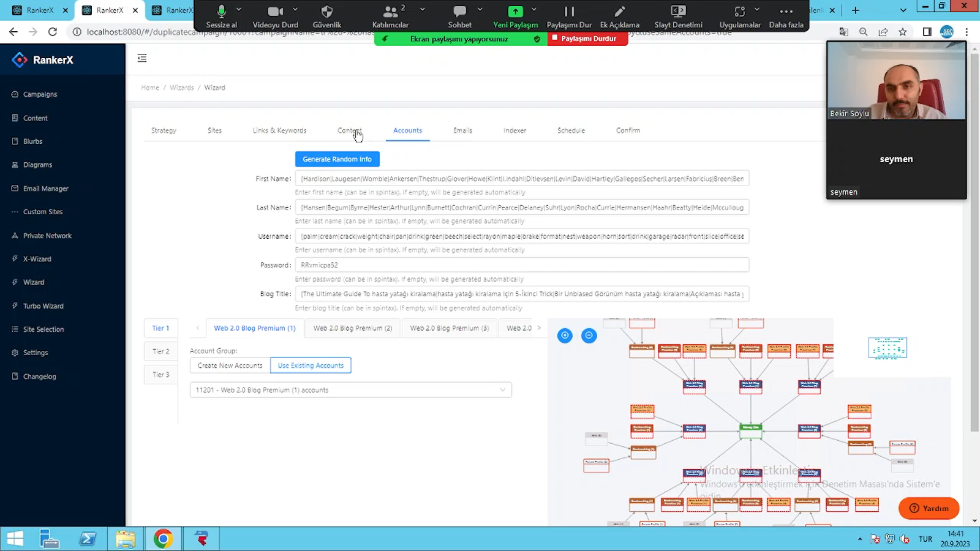The width and height of the screenshot is (980, 551).
Task: Zoom in the diagram with plus circle
Action: (x=565, y=335)
